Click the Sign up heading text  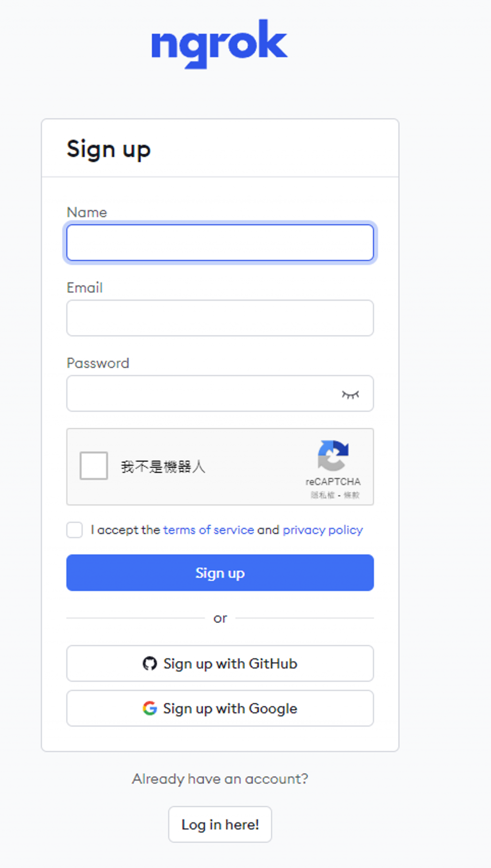tap(109, 149)
